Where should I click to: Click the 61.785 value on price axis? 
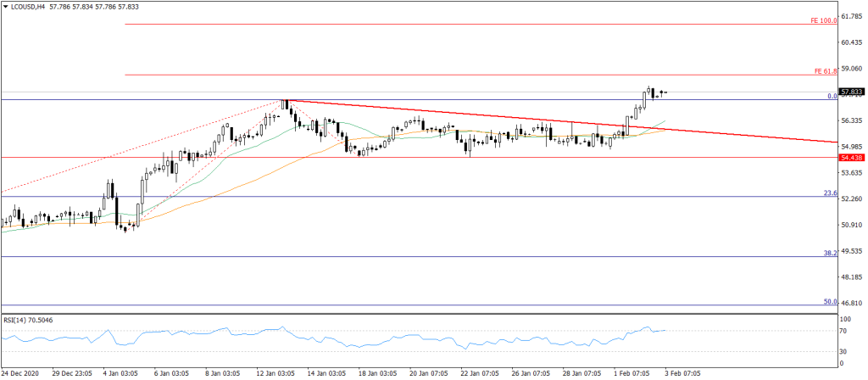click(850, 15)
